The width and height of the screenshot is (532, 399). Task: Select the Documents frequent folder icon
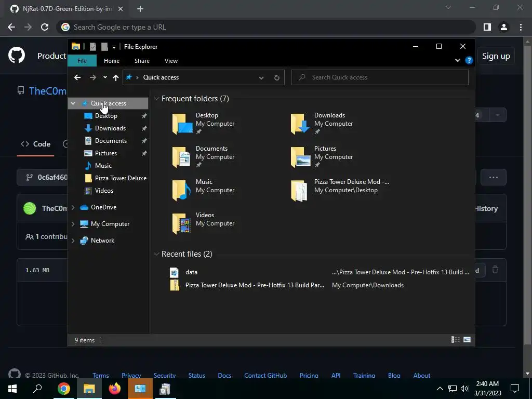coord(181,157)
